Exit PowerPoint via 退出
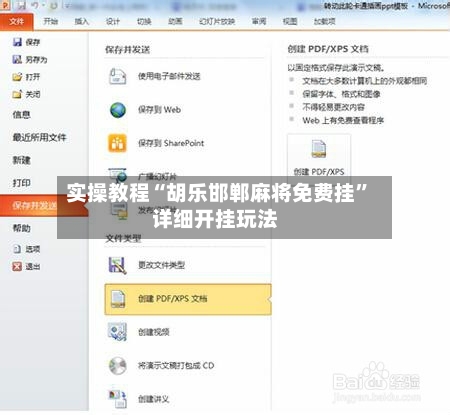450x415 pixels. (26, 266)
